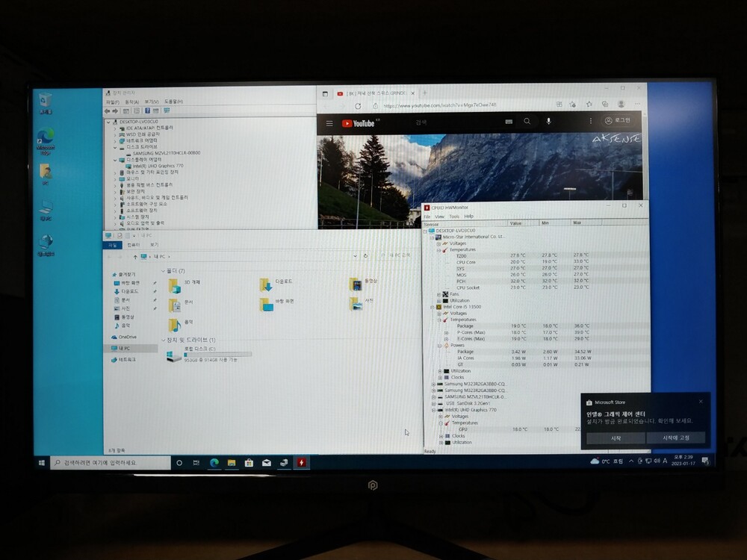Click the Device Manager back arrow
The height and width of the screenshot is (560, 747).
(x=108, y=111)
